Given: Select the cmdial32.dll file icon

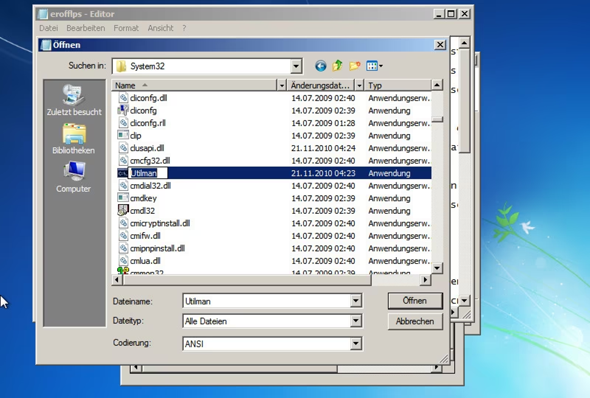Looking at the screenshot, I should pyautogui.click(x=123, y=185).
